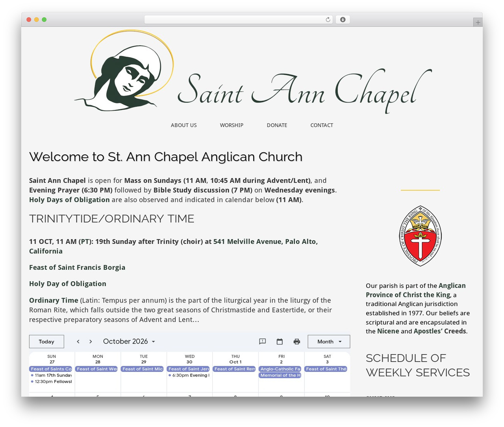This screenshot has height=427, width=504.
Task: Open Thursday's Feast of Saint Rem event
Action: [x=235, y=369]
